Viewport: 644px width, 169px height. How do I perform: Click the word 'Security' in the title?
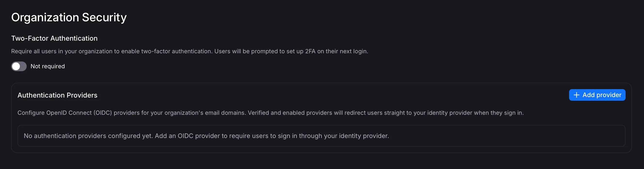coord(104,17)
